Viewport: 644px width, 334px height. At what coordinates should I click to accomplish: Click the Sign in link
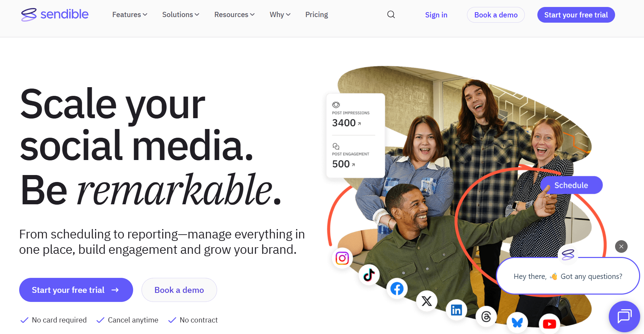(436, 15)
